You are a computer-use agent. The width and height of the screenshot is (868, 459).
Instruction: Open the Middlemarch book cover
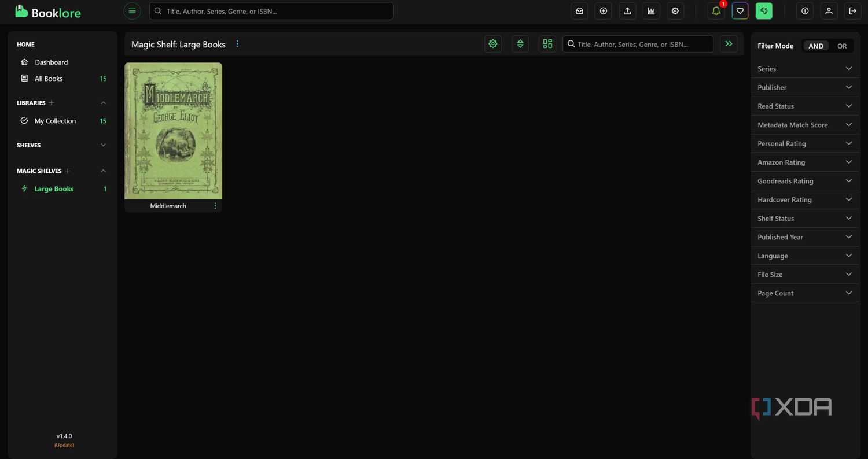pos(173,131)
